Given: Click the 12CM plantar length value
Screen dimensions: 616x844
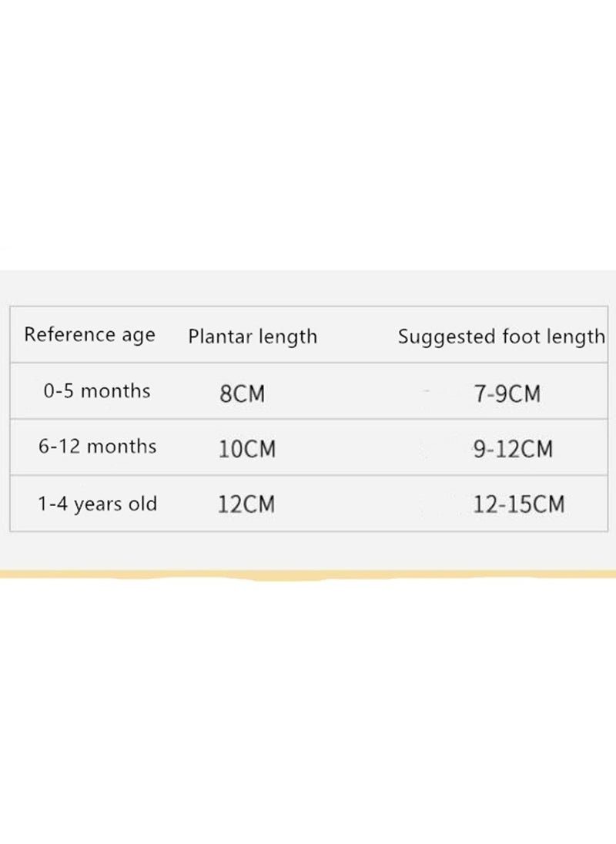Looking at the screenshot, I should (246, 504).
